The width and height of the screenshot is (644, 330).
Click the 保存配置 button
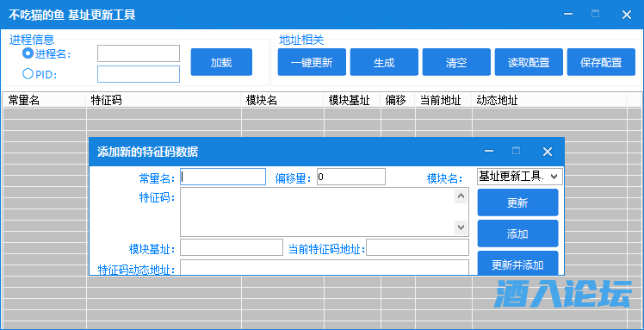[x=601, y=62]
